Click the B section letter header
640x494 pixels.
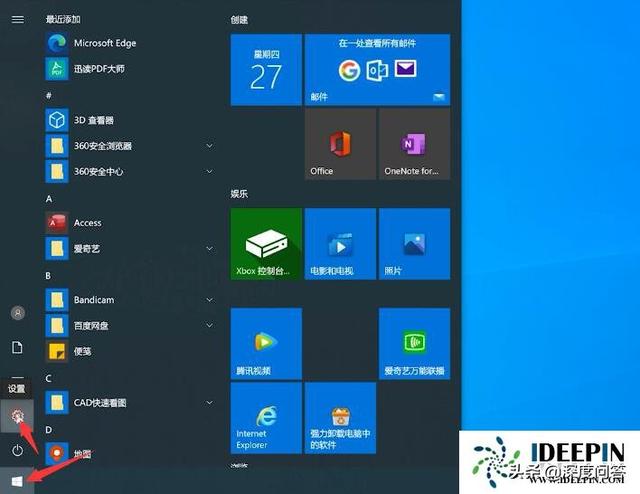(48, 276)
